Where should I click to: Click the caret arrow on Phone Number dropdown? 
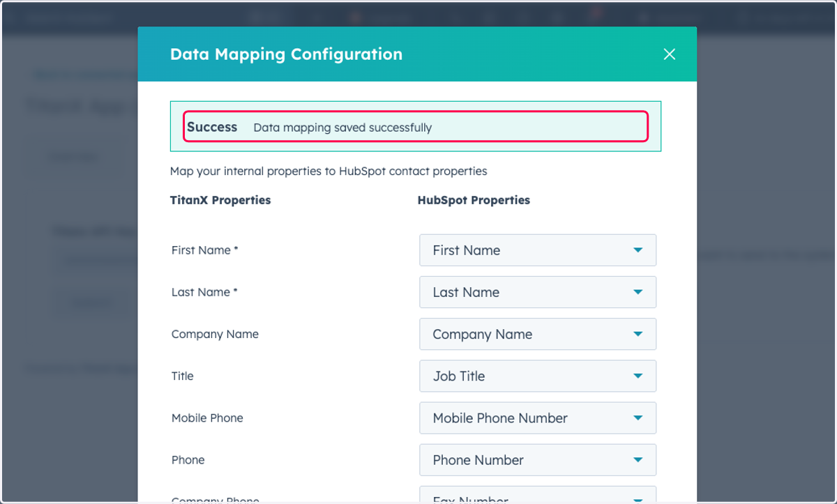[x=638, y=459]
